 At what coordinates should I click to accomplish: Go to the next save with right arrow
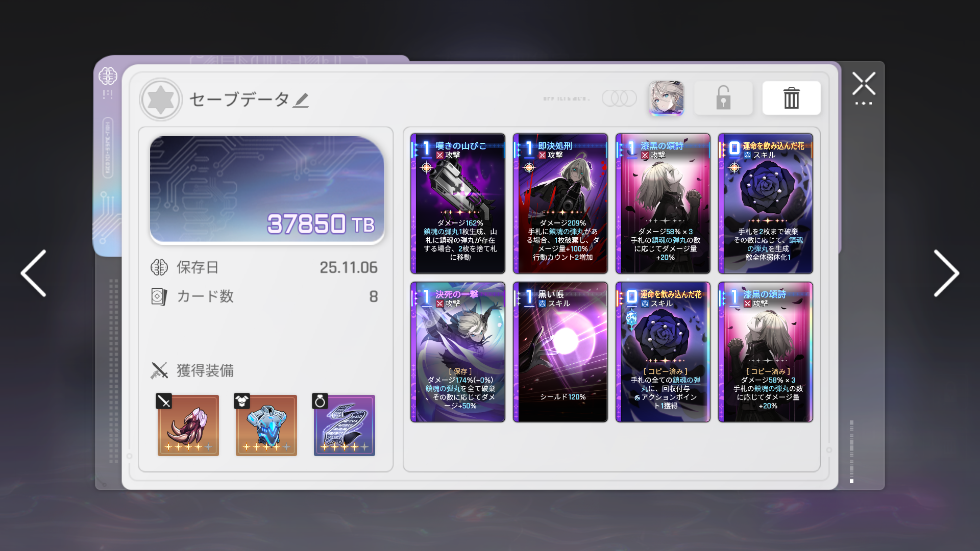946,273
